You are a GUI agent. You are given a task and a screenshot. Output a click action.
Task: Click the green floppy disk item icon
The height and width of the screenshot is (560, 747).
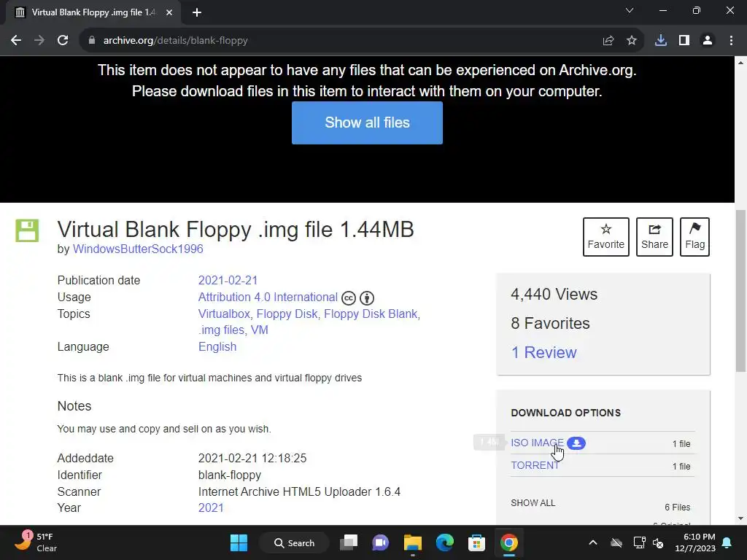[x=27, y=230]
